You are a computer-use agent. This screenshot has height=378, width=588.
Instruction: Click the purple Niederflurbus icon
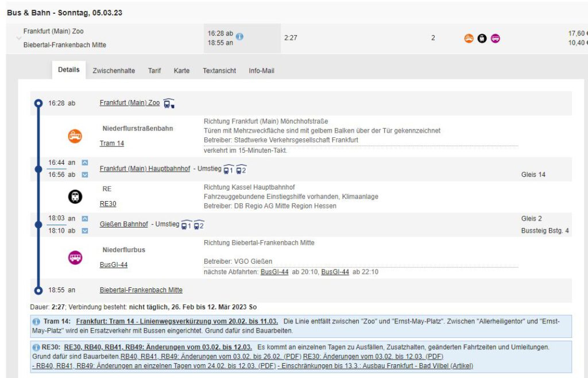coord(75,257)
